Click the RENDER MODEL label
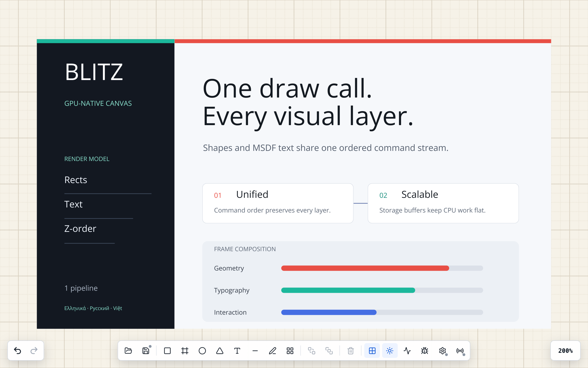The height and width of the screenshot is (368, 588). 87,159
